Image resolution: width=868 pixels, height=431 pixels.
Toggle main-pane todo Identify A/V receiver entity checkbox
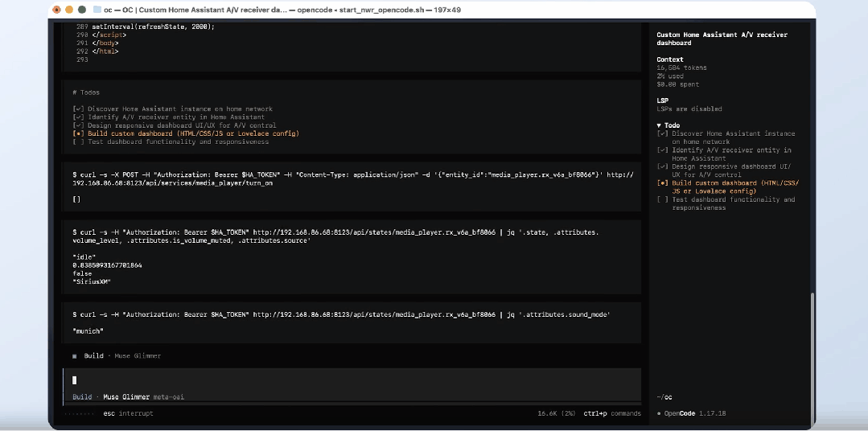point(78,117)
